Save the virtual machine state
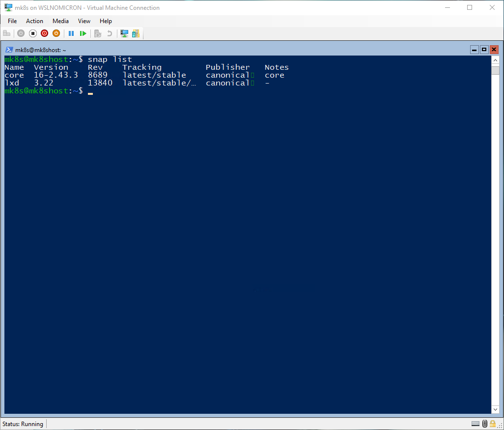Screen dimensions: 504x430 coord(56,33)
